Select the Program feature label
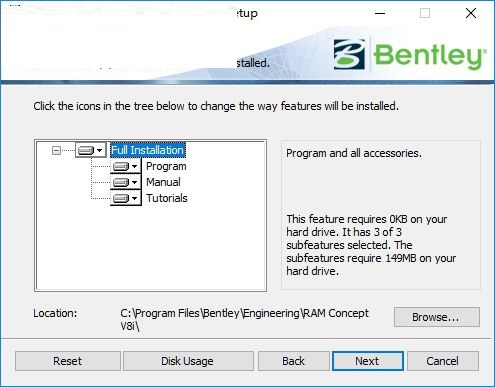Image resolution: width=495 pixels, height=387 pixels. 166,166
